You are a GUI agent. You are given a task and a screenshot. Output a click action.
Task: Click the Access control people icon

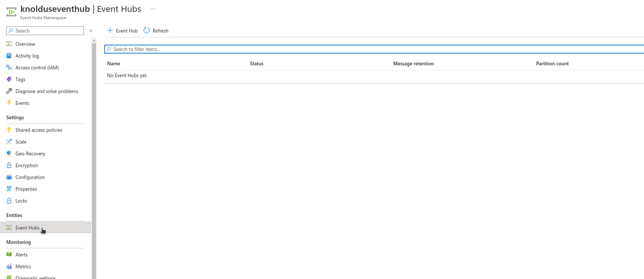point(9,67)
